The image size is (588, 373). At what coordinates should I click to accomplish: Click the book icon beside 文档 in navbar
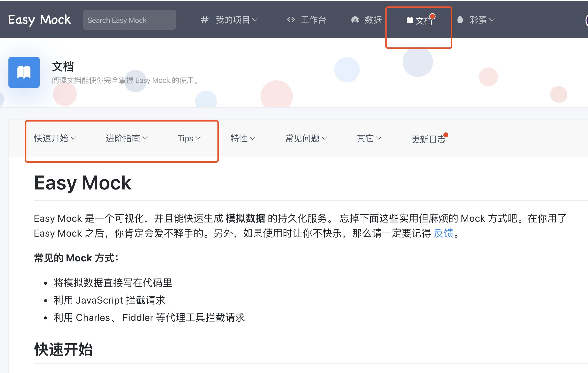[410, 21]
